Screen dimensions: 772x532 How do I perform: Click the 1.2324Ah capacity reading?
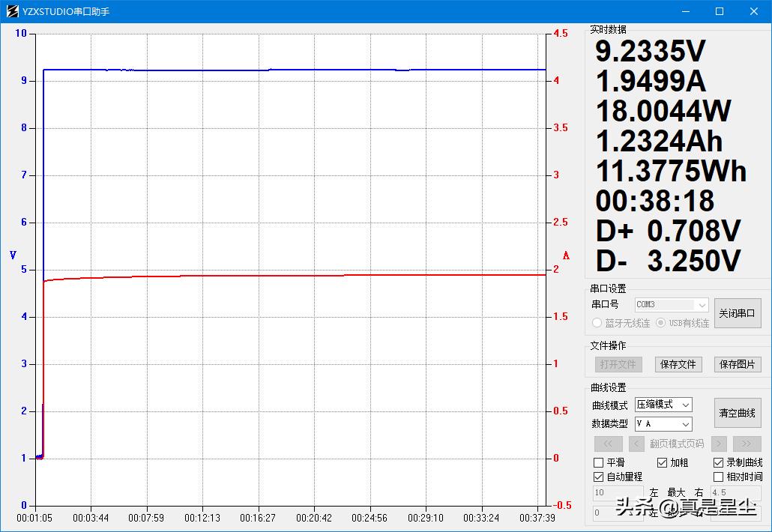tap(659, 142)
